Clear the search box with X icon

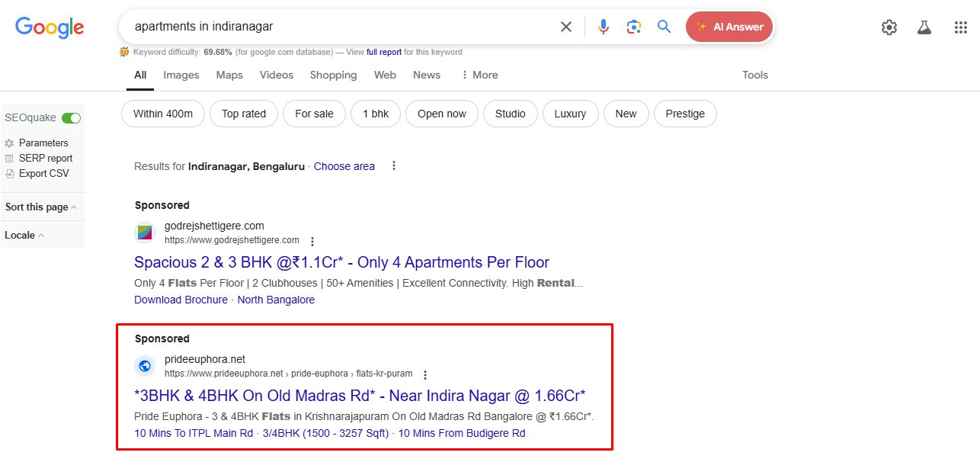(565, 27)
